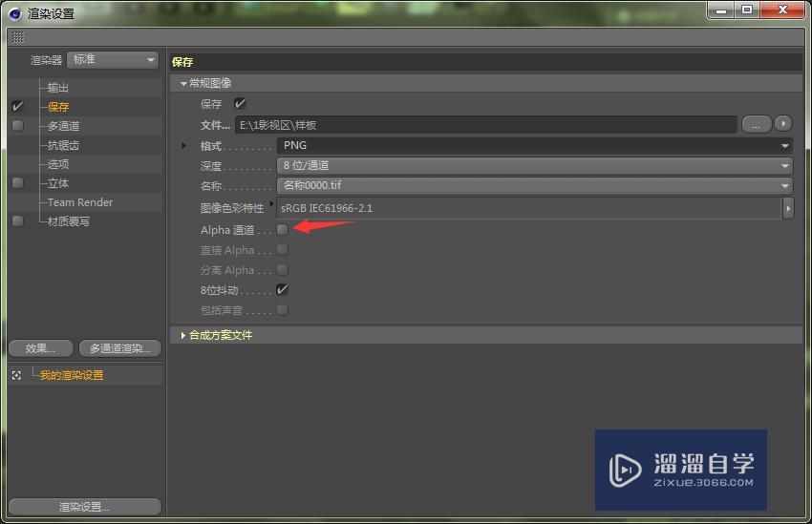Select 多通道 in the settings list

tap(63, 126)
